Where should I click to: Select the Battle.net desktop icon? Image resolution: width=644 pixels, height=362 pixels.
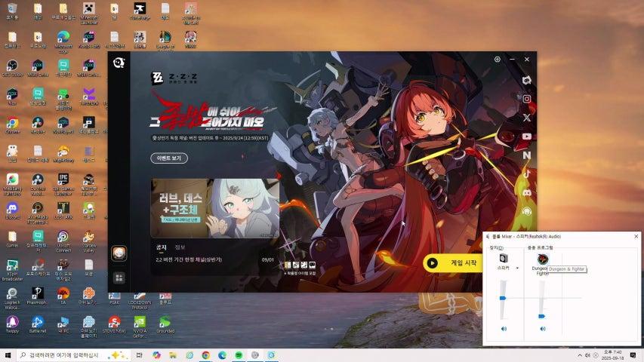[38, 324]
